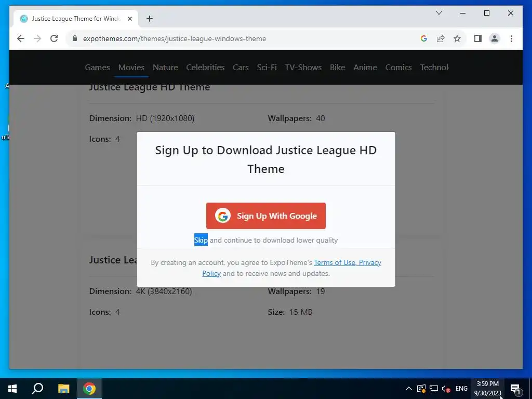Click 'Wallpapers: 40' text
The image size is (532, 399).
pyautogui.click(x=296, y=118)
